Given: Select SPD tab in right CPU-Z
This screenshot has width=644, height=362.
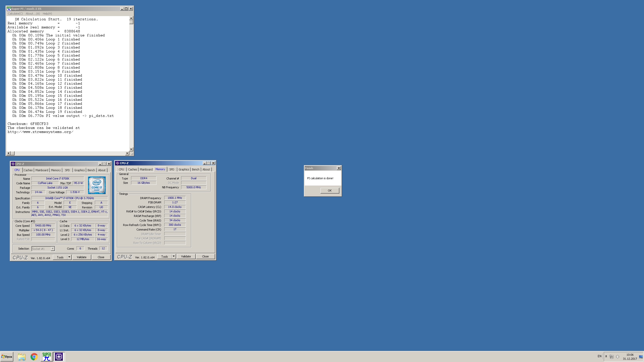Looking at the screenshot, I should pos(172,169).
